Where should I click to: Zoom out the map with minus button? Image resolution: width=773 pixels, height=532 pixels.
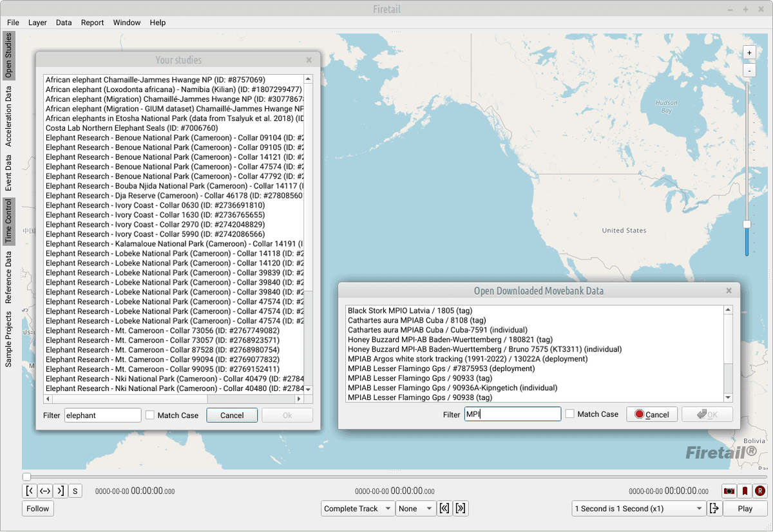click(749, 70)
